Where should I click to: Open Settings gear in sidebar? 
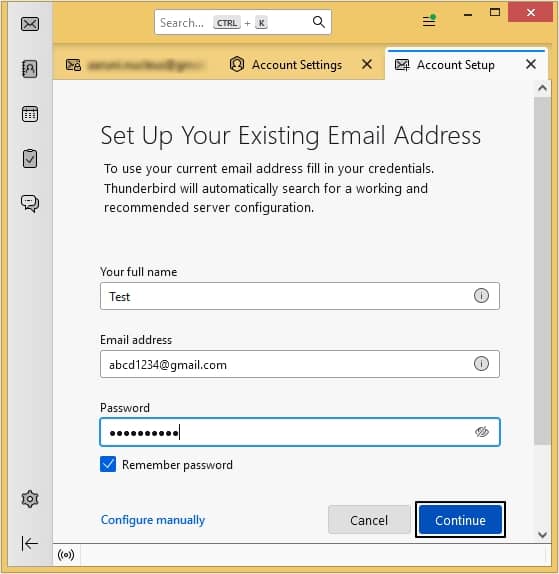pos(30,499)
